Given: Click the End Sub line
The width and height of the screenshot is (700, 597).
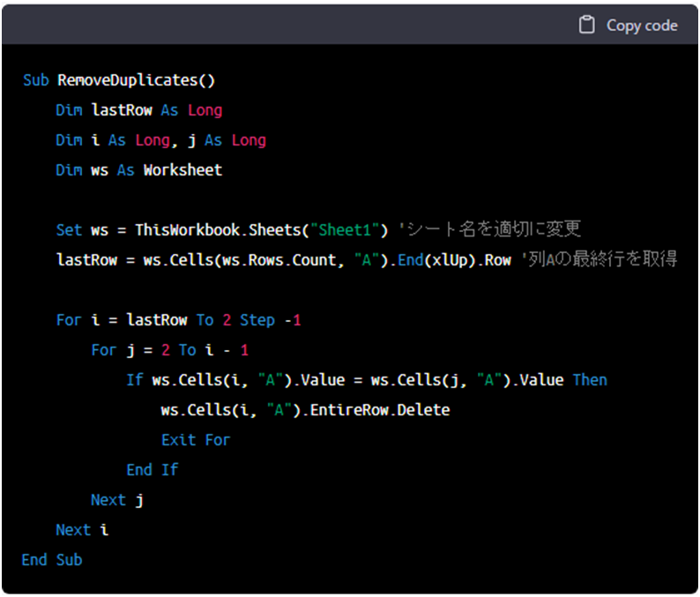Looking at the screenshot, I should click(x=51, y=560).
